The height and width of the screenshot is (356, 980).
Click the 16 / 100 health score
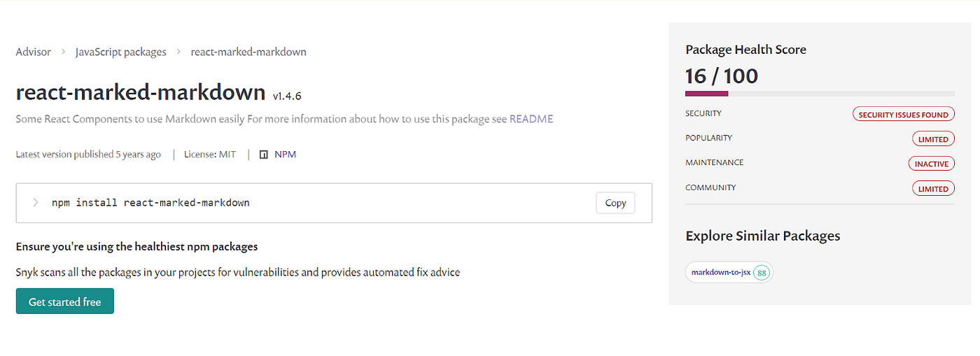(x=722, y=76)
